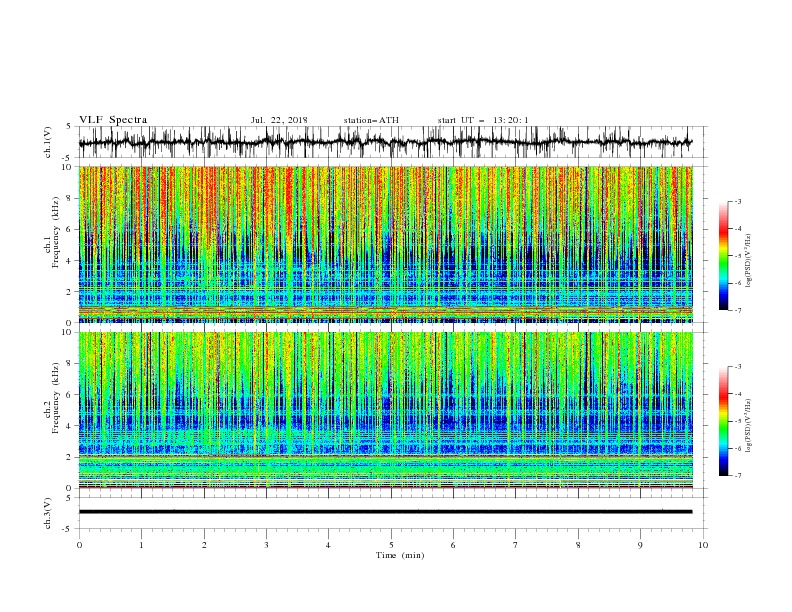Click the ch.1 color bar "-7" label
The width and height of the screenshot is (792, 612).
tap(738, 310)
